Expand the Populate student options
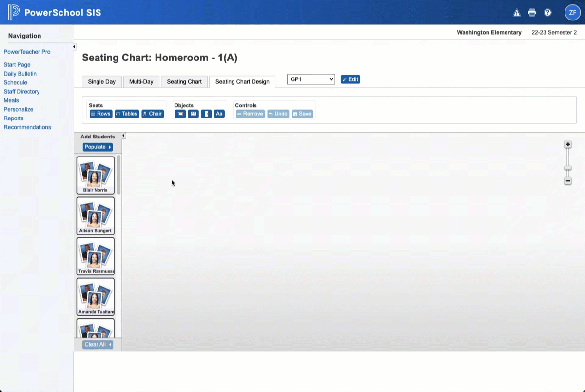The height and width of the screenshot is (392, 585). pos(97,147)
